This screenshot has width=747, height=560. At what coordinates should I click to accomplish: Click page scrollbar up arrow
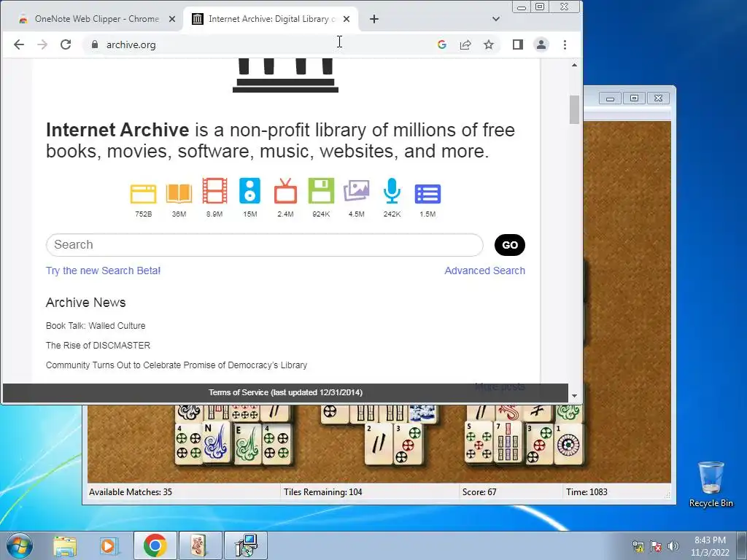click(x=575, y=65)
